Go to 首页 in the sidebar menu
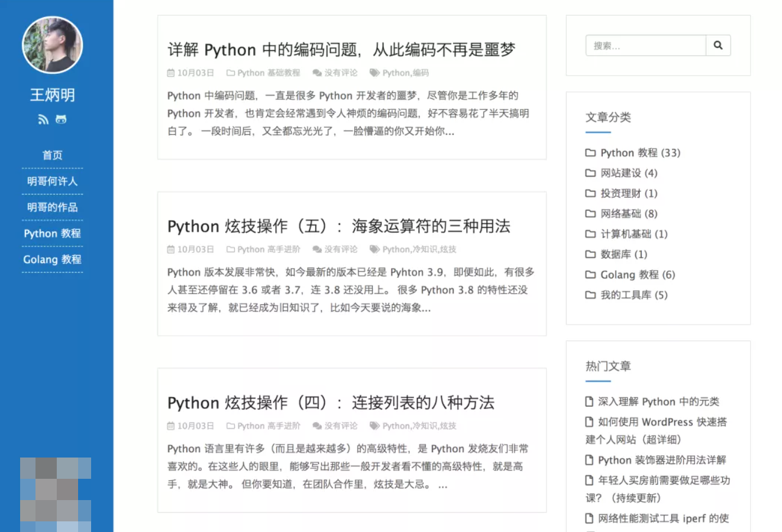 coord(52,155)
